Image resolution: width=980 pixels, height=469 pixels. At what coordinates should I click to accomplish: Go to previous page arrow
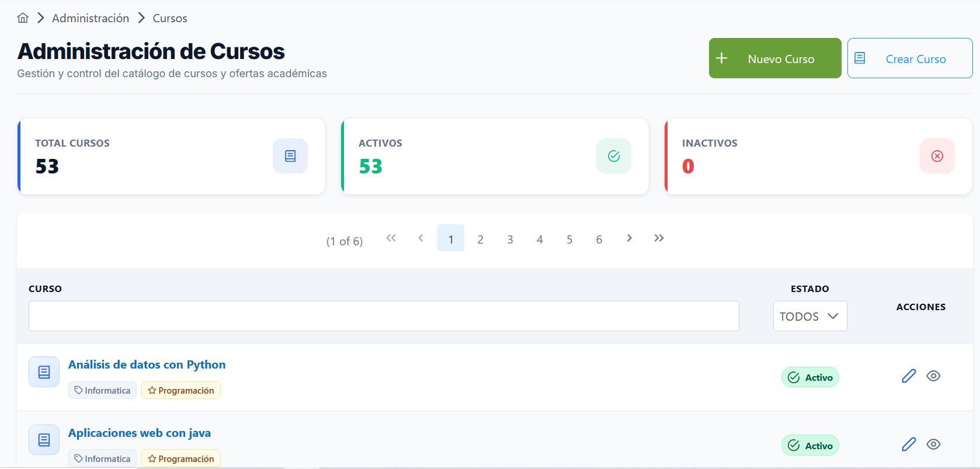tap(421, 238)
